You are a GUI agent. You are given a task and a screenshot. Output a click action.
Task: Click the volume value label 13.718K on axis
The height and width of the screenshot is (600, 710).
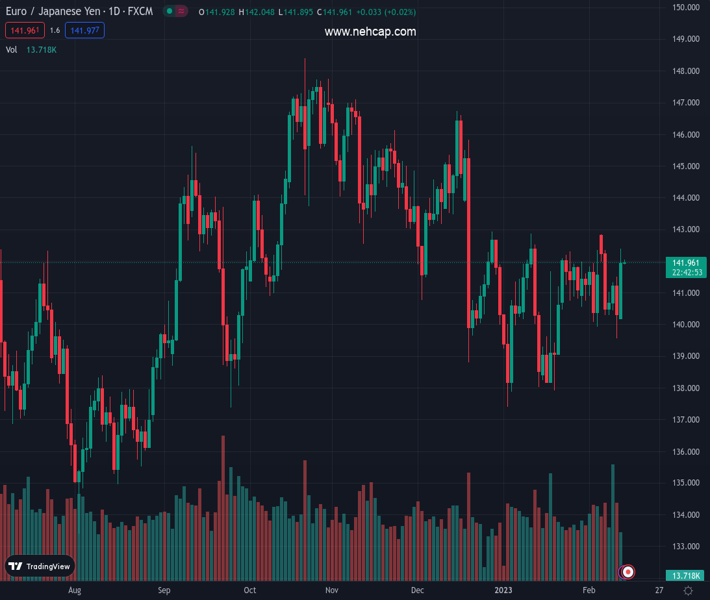pyautogui.click(x=686, y=576)
